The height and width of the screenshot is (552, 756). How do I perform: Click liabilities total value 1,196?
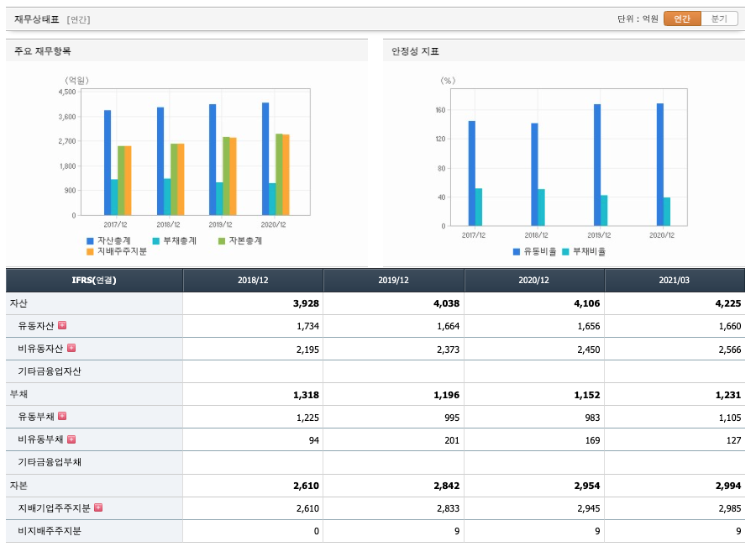[447, 395]
